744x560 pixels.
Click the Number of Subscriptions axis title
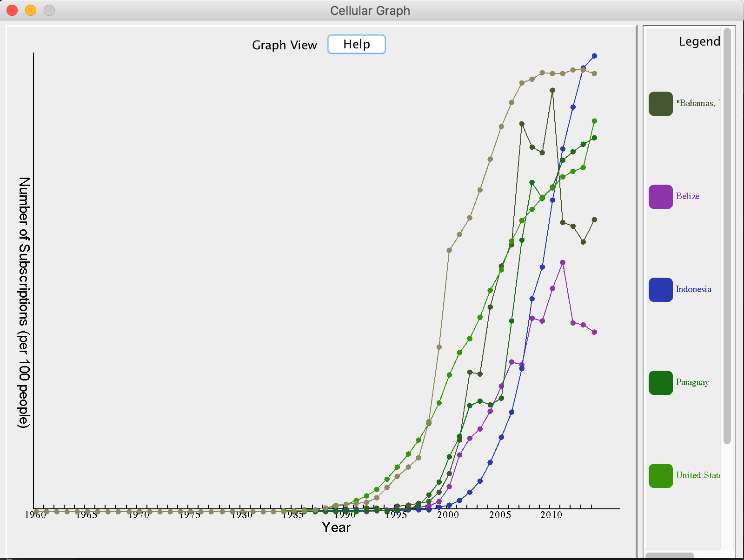24,302
